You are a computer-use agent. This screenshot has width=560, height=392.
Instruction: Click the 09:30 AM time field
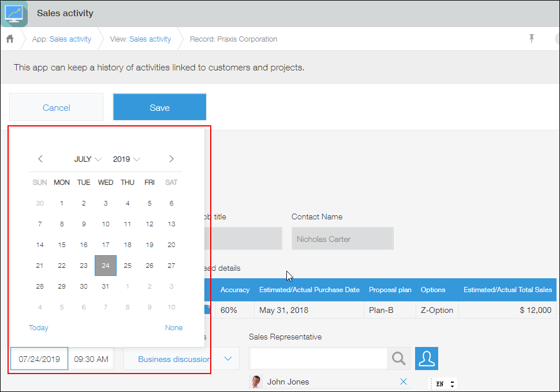tap(91, 359)
